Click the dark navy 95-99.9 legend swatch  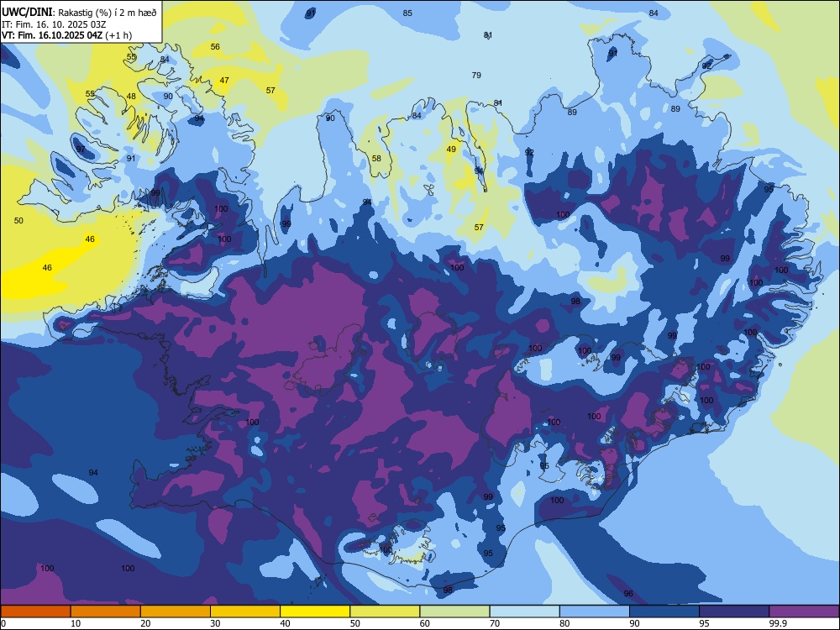coord(734,612)
